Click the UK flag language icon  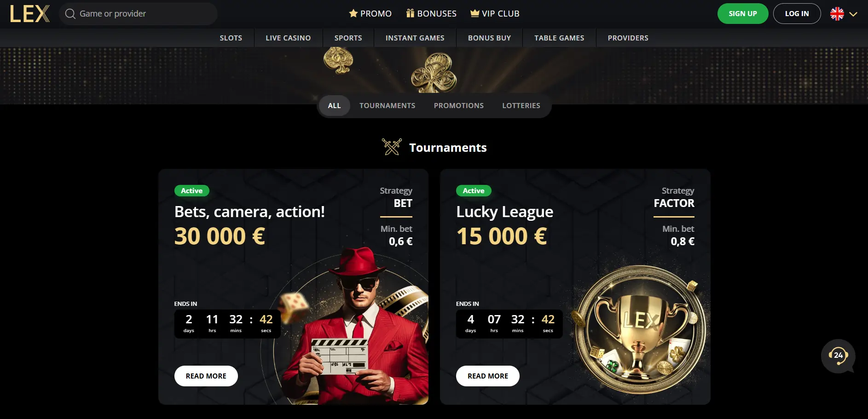pos(837,14)
